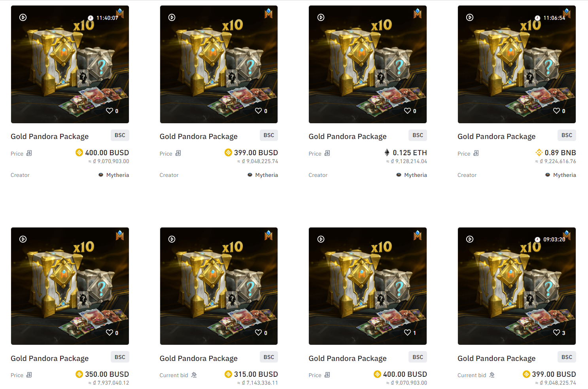The height and width of the screenshot is (389, 588).
Task: Like the 399.00 BUSD fixed-price package via its heart
Action: pos(259,111)
